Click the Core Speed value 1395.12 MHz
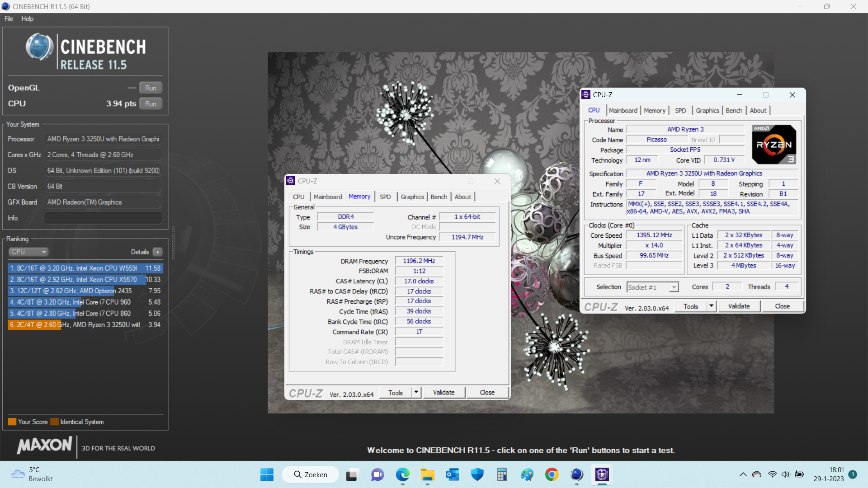The width and height of the screenshot is (868, 488). click(654, 235)
